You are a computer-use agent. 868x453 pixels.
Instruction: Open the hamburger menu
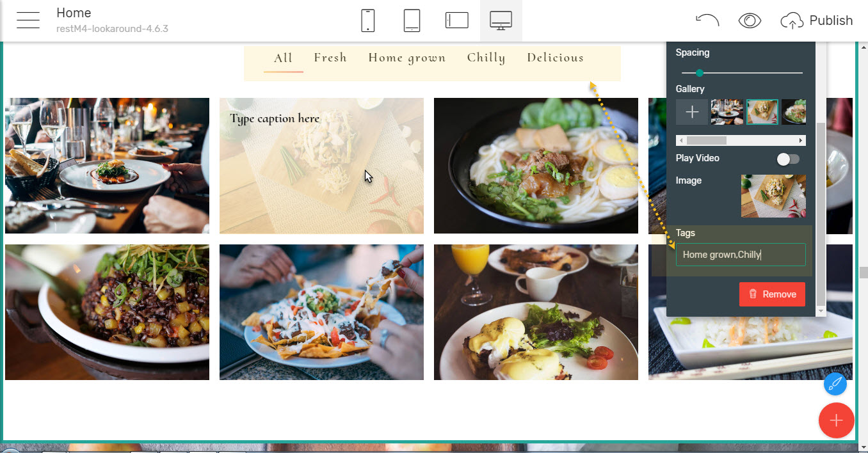(28, 20)
